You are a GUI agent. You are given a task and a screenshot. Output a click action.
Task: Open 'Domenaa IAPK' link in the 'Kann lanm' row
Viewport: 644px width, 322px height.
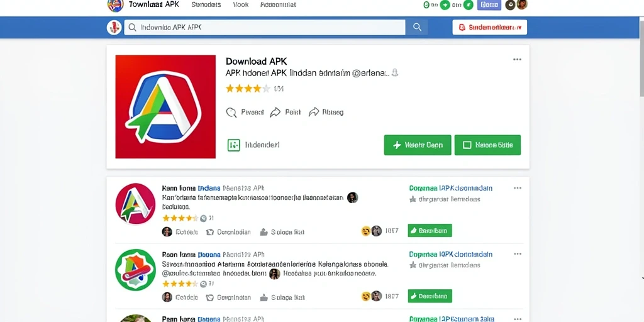450,188
